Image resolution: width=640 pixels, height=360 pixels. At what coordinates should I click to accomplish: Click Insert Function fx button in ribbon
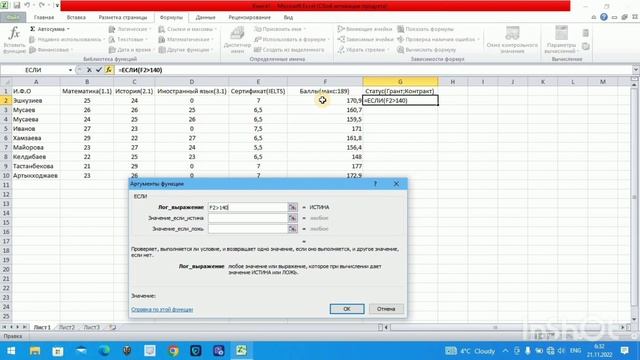click(14, 40)
